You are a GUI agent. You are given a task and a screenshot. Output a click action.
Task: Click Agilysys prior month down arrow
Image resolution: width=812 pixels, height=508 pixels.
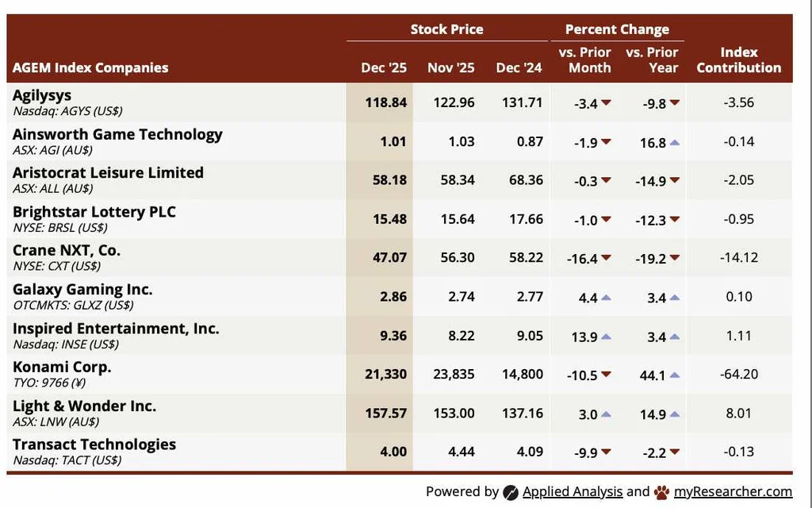coord(607,103)
